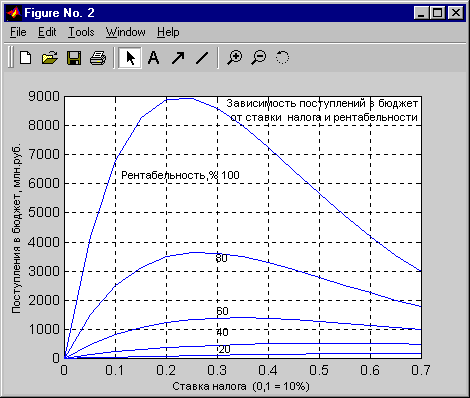The image size is (470, 398).
Task: Activate the Zoom In magnifier
Action: pos(235,58)
